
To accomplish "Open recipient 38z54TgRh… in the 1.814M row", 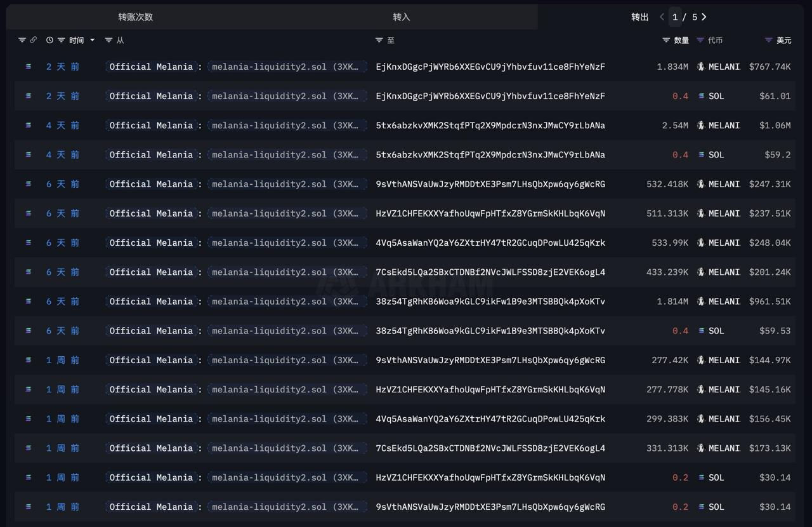I will [x=490, y=302].
